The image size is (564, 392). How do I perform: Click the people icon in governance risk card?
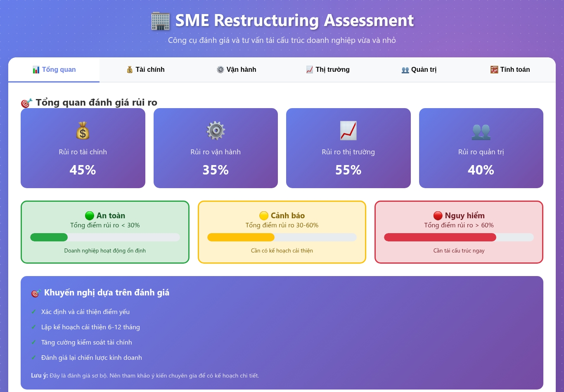(481, 131)
